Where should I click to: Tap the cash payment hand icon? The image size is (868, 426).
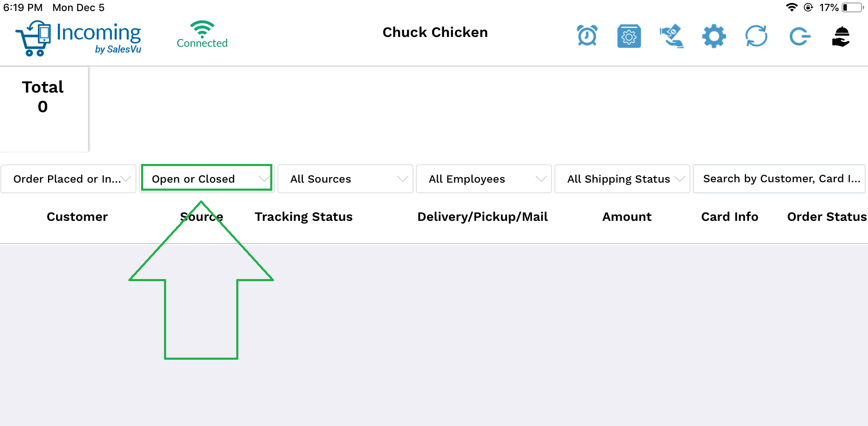coord(671,36)
